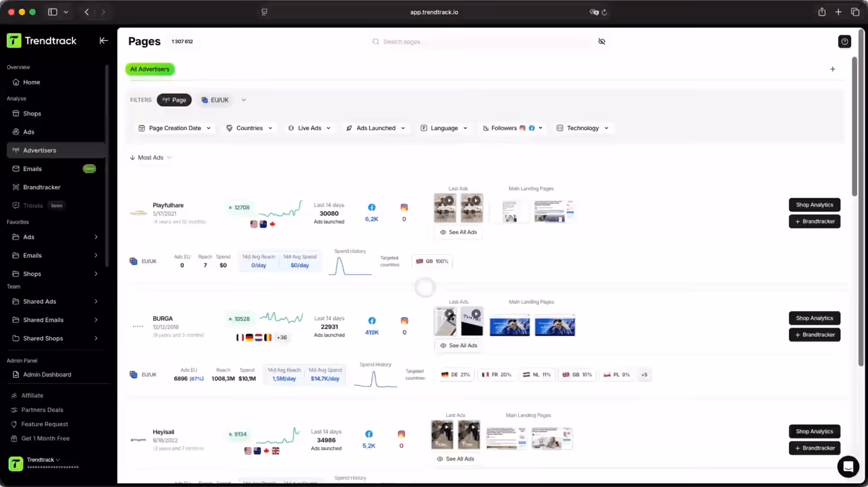Open the Live Ads filter dropdown
868x487 pixels.
coord(309,128)
